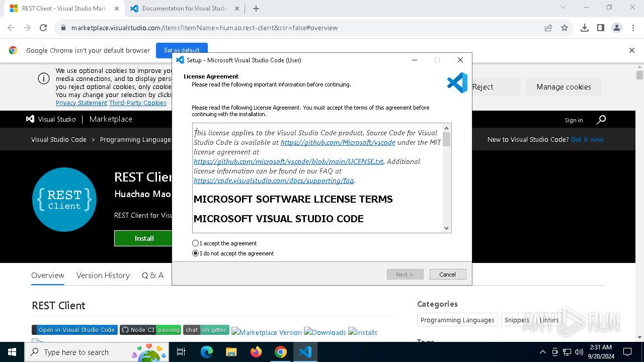Open a new Chrome tab
This screenshot has width=644, height=362.
[x=256, y=9]
